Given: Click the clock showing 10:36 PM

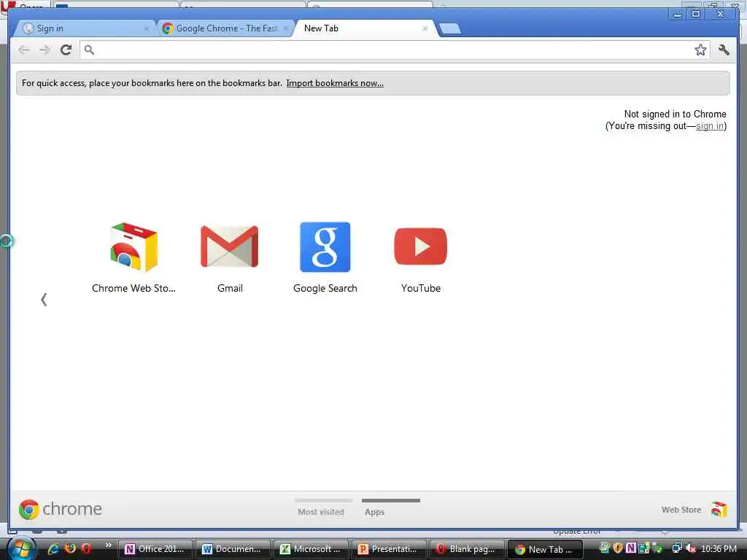Looking at the screenshot, I should 719,549.
